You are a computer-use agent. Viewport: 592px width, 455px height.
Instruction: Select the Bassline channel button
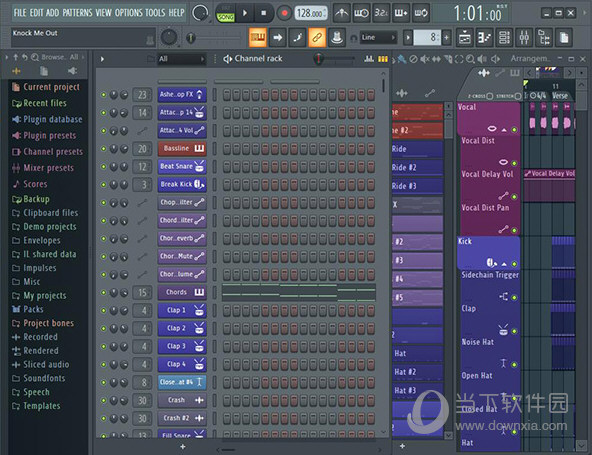(x=182, y=148)
